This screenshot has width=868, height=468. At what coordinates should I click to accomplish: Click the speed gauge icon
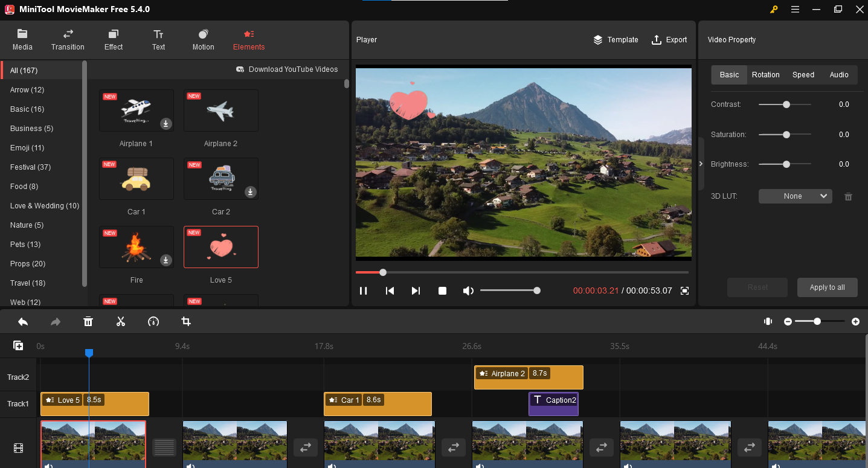click(153, 322)
